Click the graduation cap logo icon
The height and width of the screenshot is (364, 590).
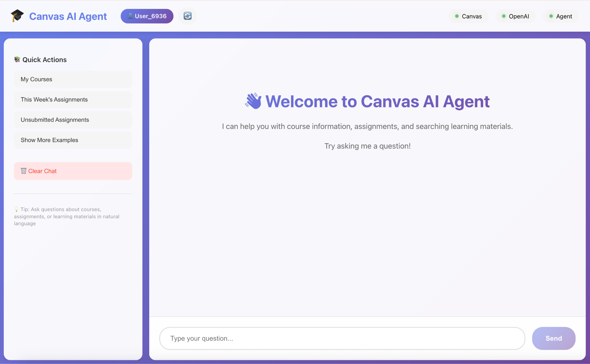click(17, 16)
